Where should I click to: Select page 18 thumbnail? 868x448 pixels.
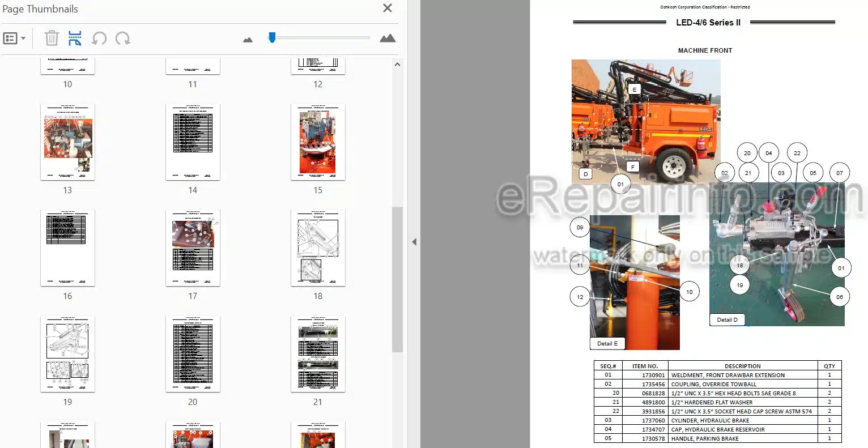(318, 248)
